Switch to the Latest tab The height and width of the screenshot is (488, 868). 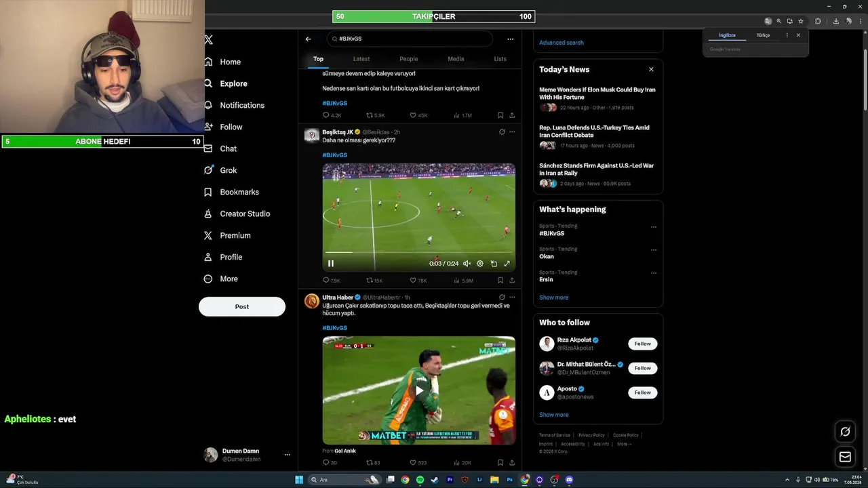(x=361, y=59)
